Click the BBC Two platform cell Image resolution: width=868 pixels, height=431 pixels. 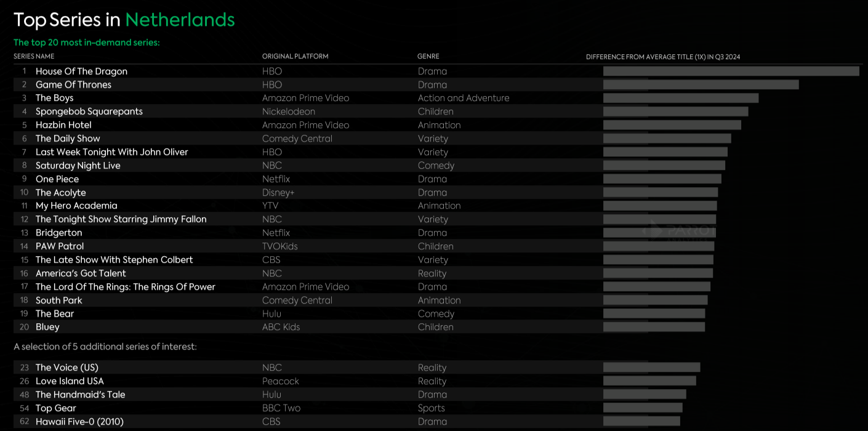[281, 408]
